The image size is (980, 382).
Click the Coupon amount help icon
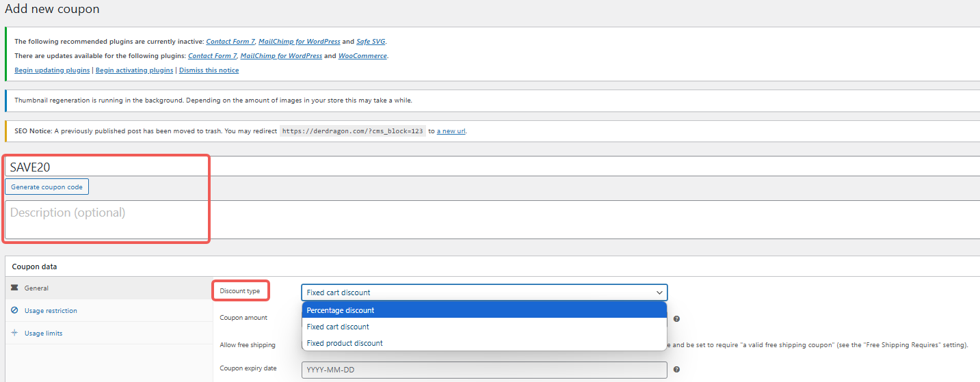point(676,318)
